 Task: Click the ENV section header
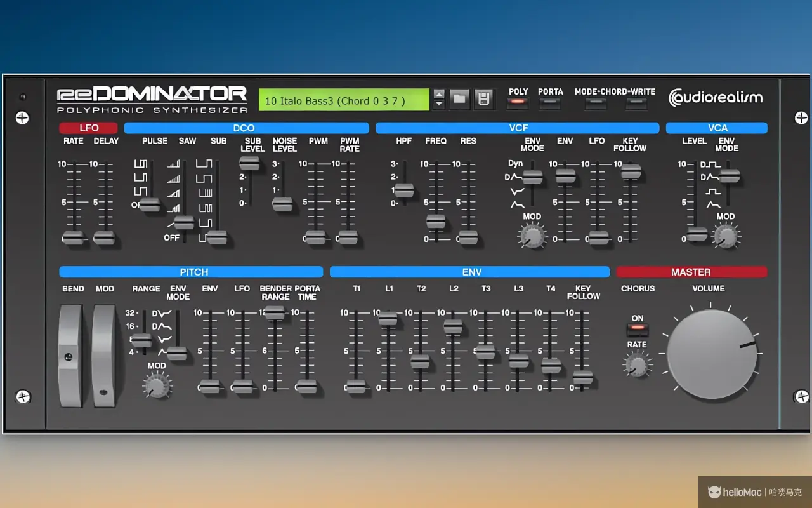click(x=469, y=272)
